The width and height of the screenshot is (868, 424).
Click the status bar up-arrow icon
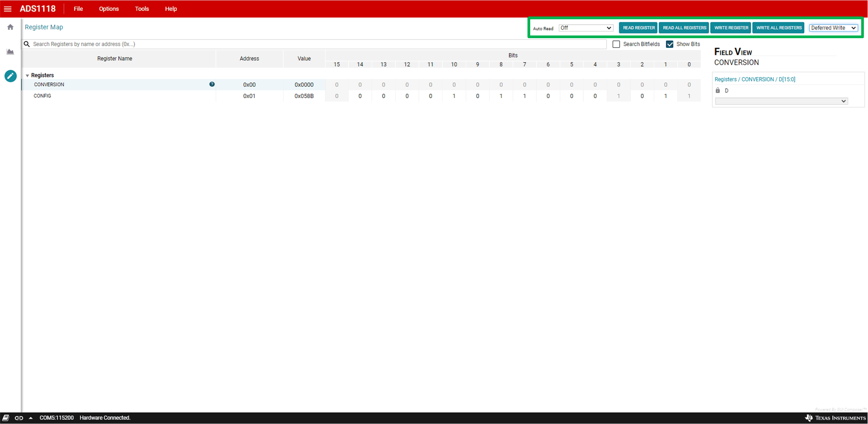click(x=31, y=418)
